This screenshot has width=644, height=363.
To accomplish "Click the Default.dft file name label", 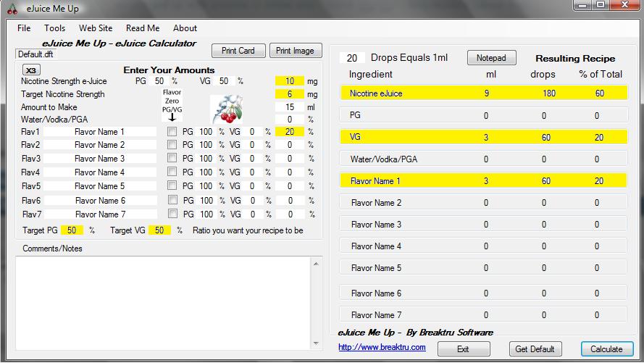I will click(35, 54).
